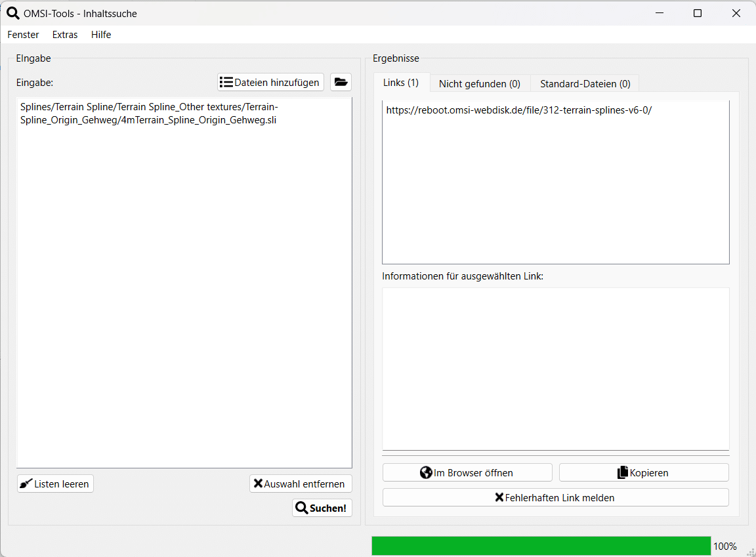Click the Terrain_Spline_Origin_Gehweg.sli input entry
The width and height of the screenshot is (756, 557).
pos(149,113)
